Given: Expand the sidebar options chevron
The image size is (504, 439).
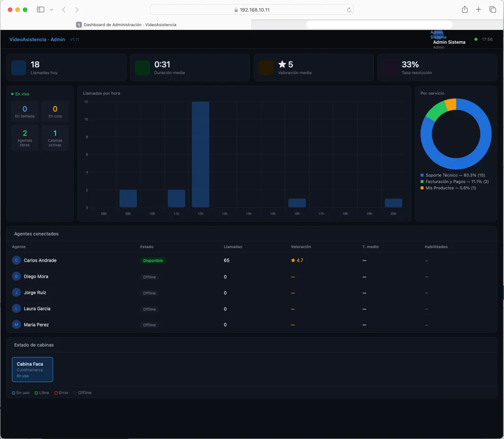Looking at the screenshot, I should 51,10.
